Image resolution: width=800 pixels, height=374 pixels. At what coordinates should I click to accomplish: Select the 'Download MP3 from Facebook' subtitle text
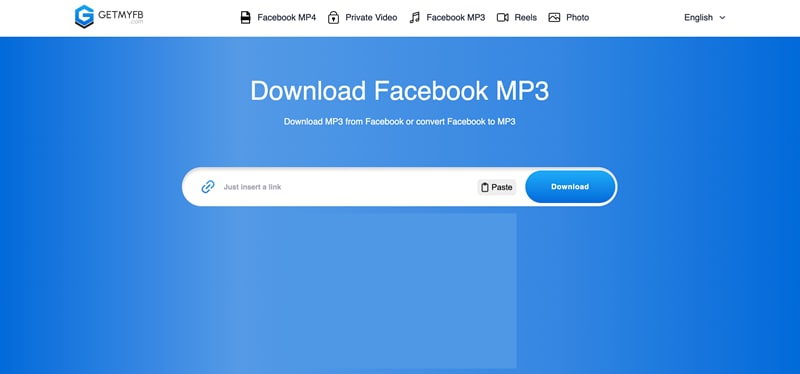tap(399, 122)
